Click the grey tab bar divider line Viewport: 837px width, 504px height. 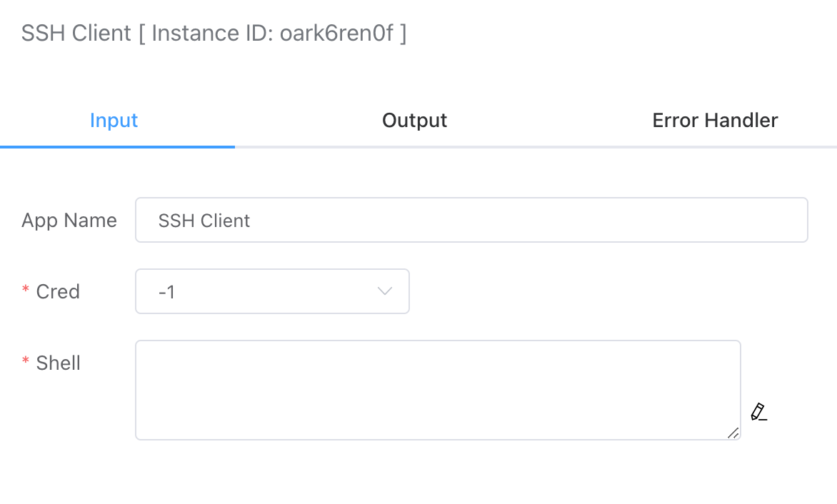[536, 147]
